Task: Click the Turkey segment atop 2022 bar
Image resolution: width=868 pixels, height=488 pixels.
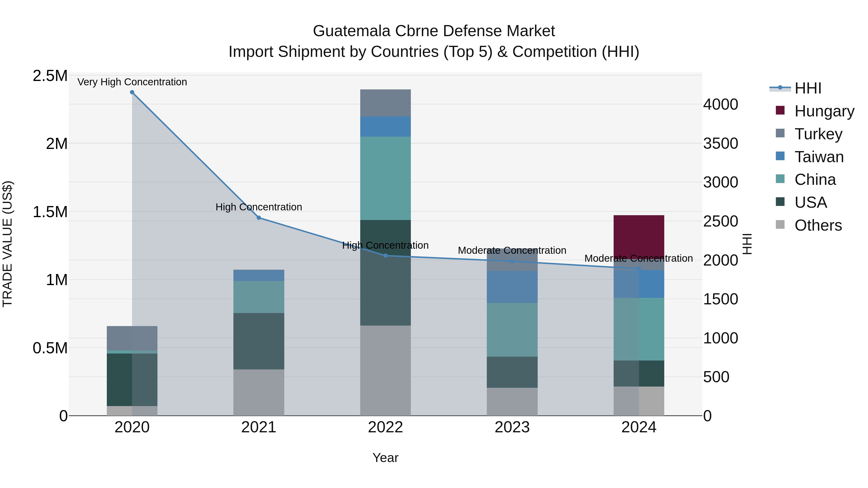Action: [386, 103]
